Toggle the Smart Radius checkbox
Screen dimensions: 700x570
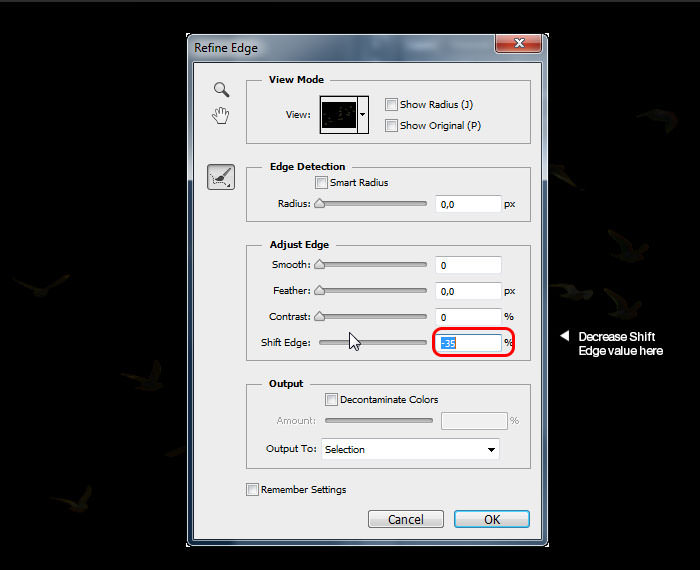pyautogui.click(x=321, y=182)
